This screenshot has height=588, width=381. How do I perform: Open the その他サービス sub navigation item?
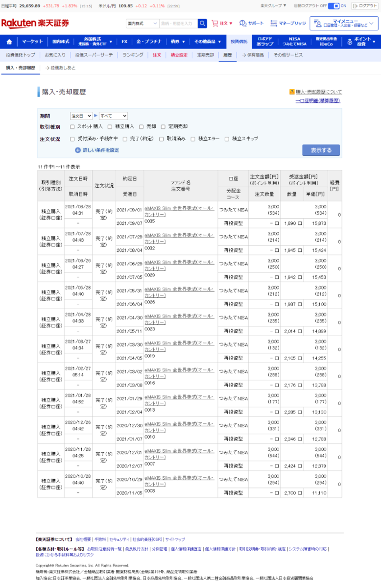pyautogui.click(x=288, y=55)
